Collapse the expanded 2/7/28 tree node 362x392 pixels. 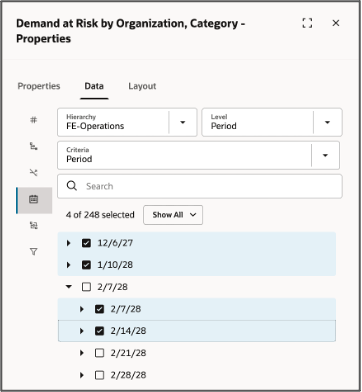pos(69,287)
